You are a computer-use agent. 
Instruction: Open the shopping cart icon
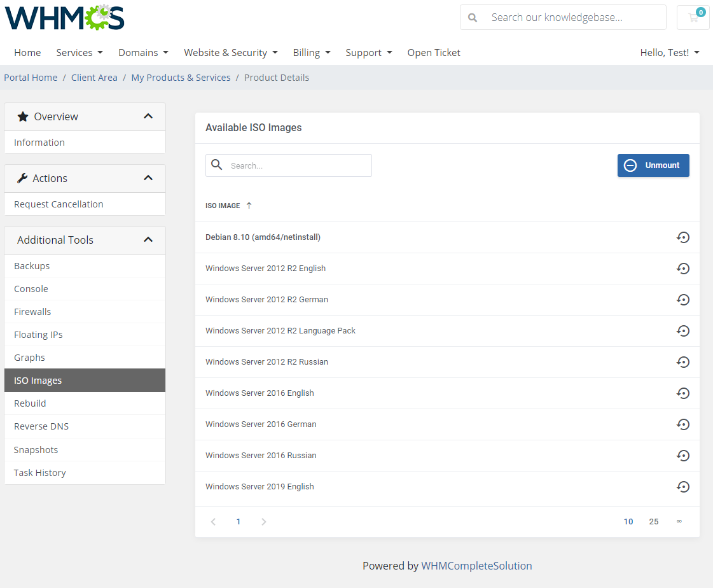693,18
